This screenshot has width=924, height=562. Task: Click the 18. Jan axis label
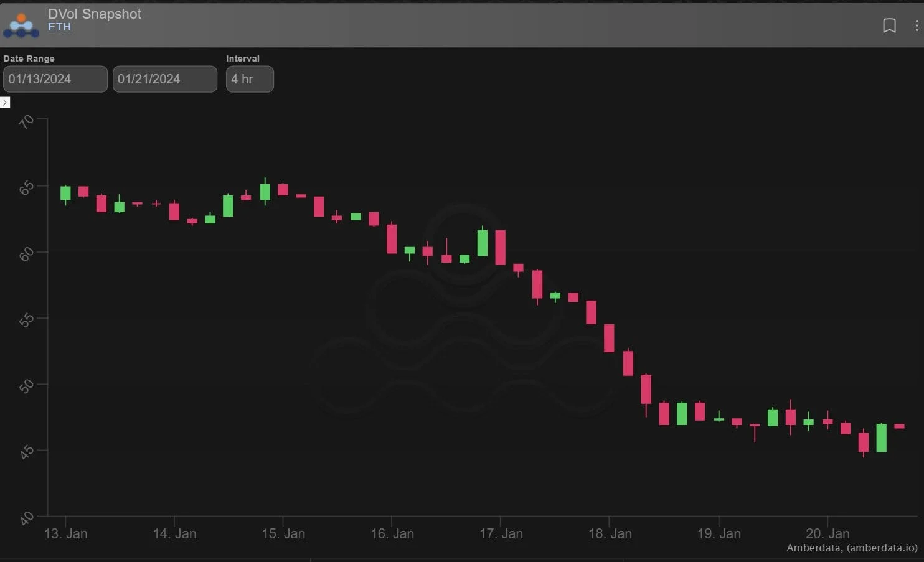pos(610,533)
